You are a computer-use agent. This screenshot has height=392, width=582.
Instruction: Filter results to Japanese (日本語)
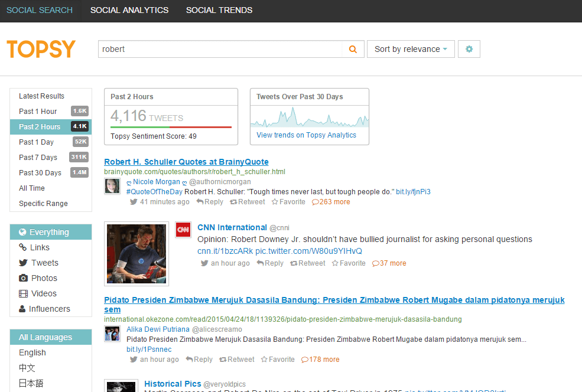click(51, 384)
